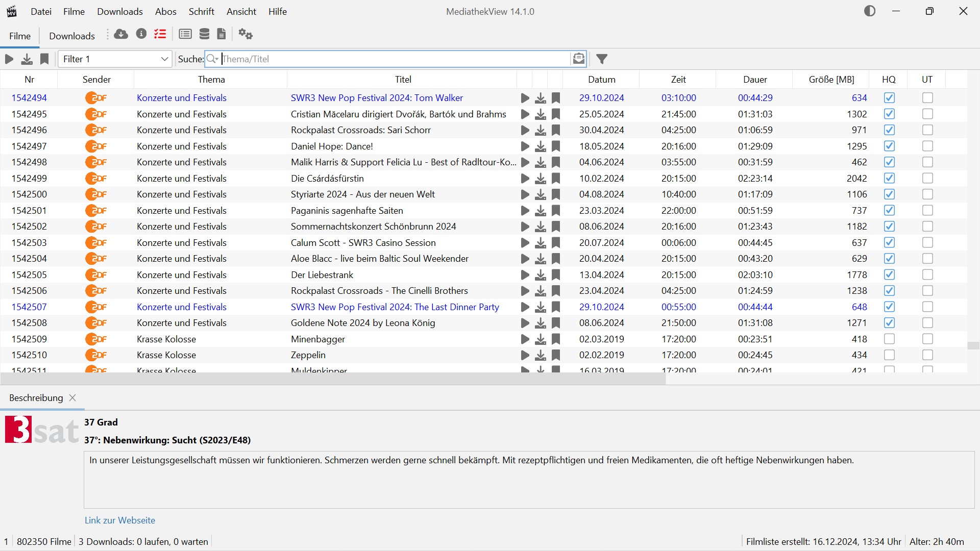Click the vertical scrollbar thumb of film table
Image resolution: width=980 pixels, height=551 pixels.
973,345
